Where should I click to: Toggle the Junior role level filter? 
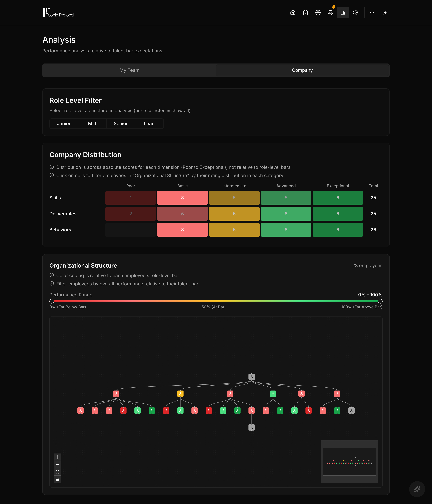point(64,124)
